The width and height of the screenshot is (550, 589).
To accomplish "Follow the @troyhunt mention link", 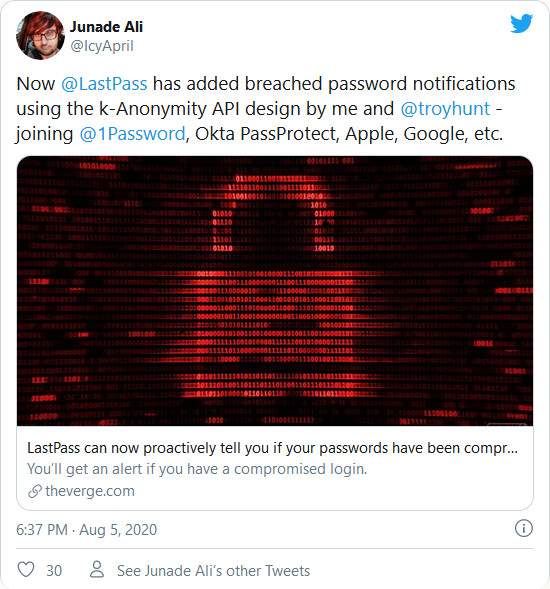I will 446,109.
